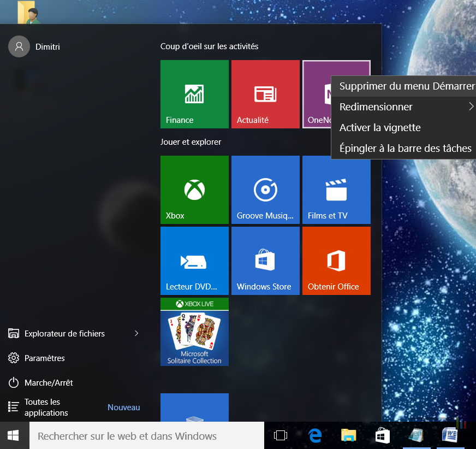Launch the Xbox tile
Viewport: 476px width, 449px height.
[194, 190]
